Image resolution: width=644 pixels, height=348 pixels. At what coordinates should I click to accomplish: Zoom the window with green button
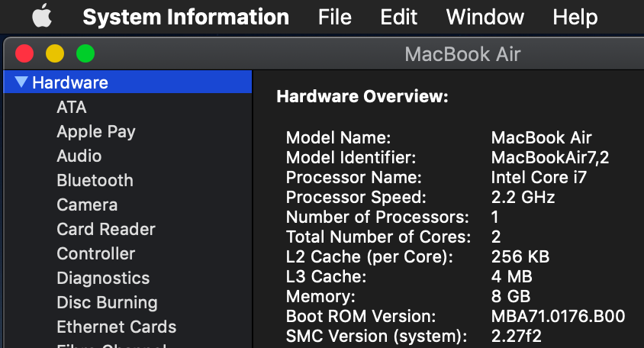coord(85,53)
